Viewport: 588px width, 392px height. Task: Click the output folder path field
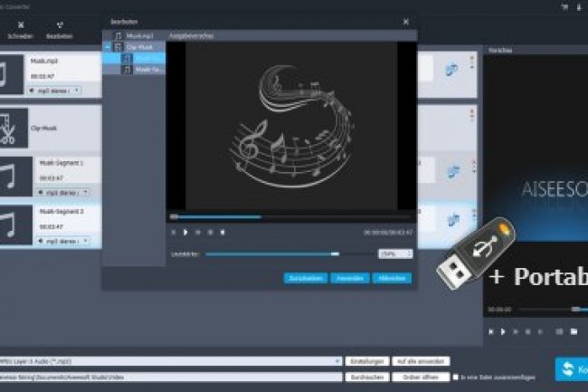171,377
